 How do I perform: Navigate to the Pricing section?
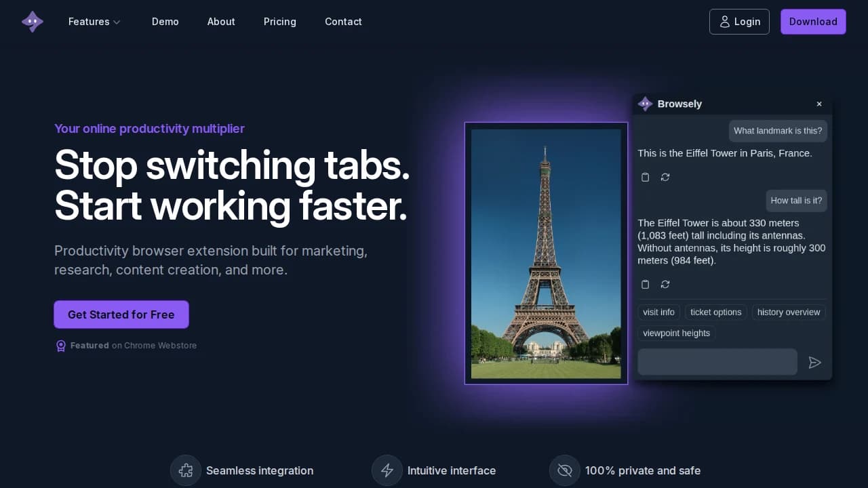tap(279, 21)
